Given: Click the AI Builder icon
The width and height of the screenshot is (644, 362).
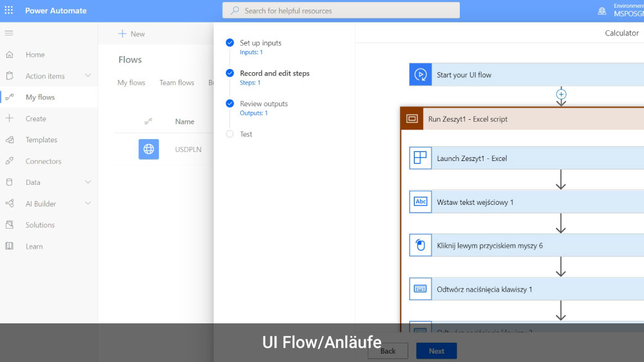Looking at the screenshot, I should coord(10,204).
